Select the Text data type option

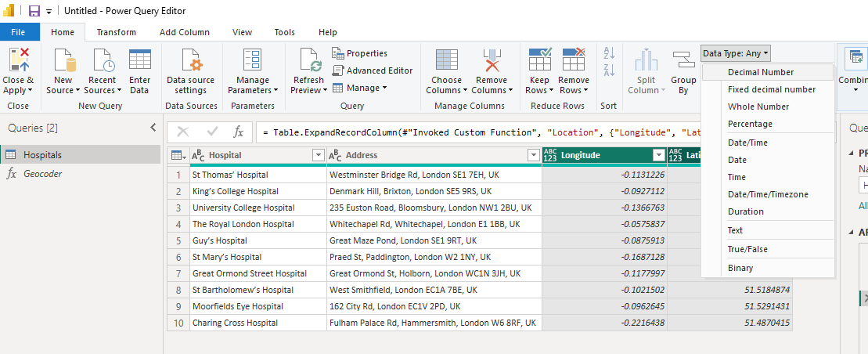[x=735, y=230]
